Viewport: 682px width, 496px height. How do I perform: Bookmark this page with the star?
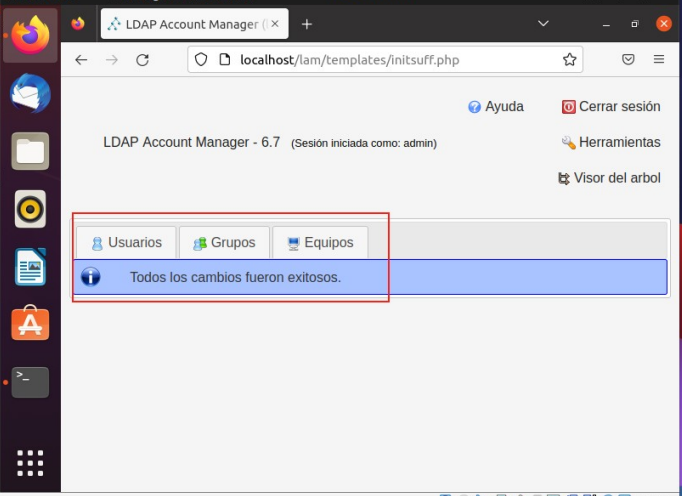click(569, 59)
